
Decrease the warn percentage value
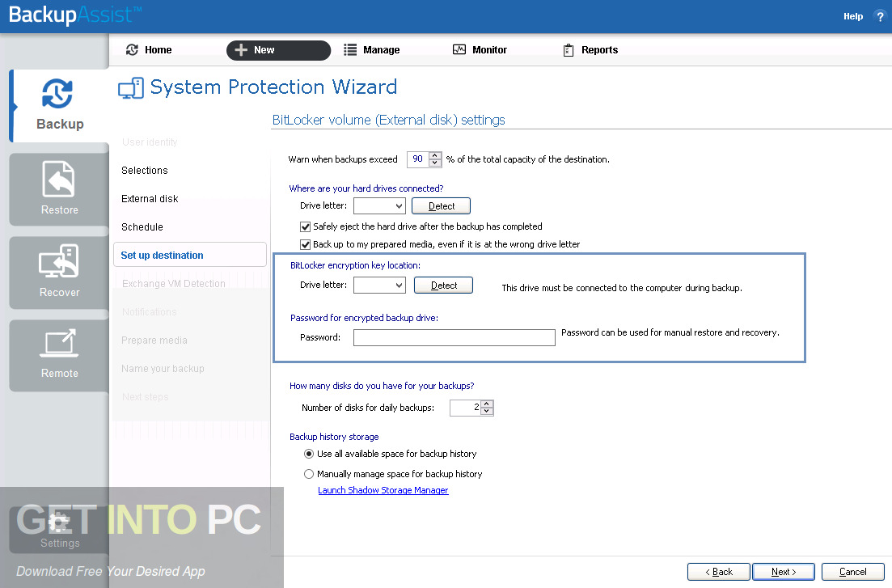[x=435, y=163]
